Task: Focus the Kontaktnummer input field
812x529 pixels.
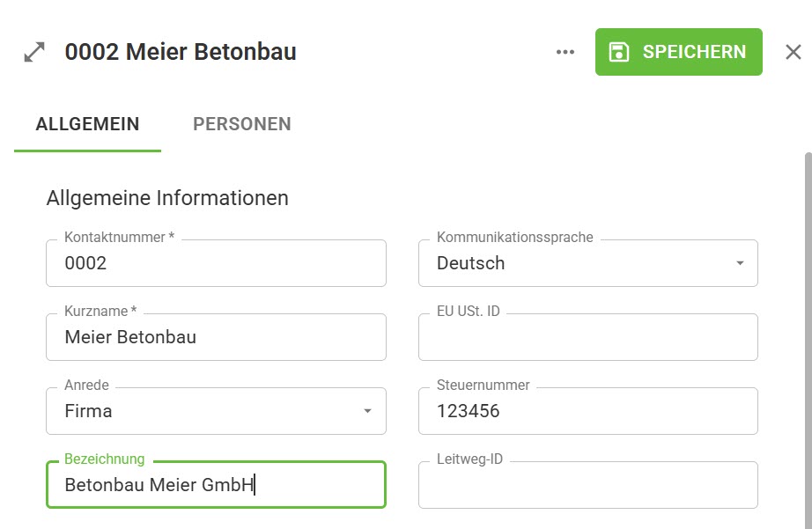Action: coord(216,262)
